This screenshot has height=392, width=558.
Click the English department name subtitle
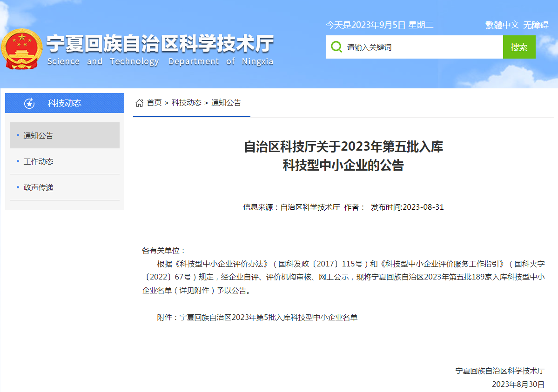coord(160,62)
